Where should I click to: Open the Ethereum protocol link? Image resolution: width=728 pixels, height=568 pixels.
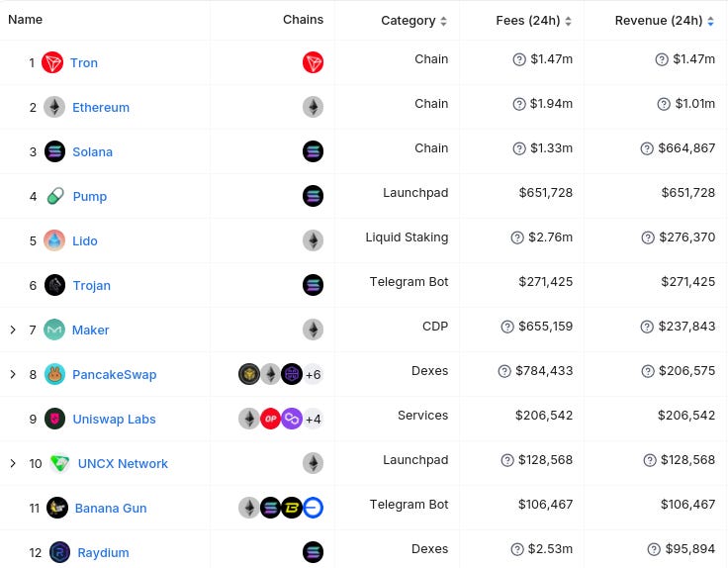101,107
